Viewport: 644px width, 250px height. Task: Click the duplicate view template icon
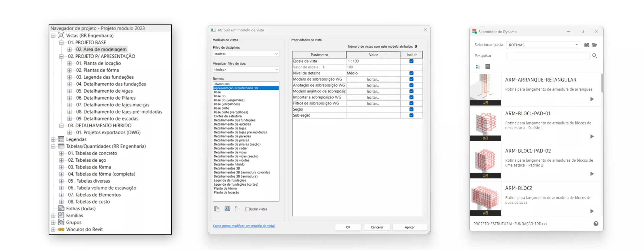click(217, 209)
